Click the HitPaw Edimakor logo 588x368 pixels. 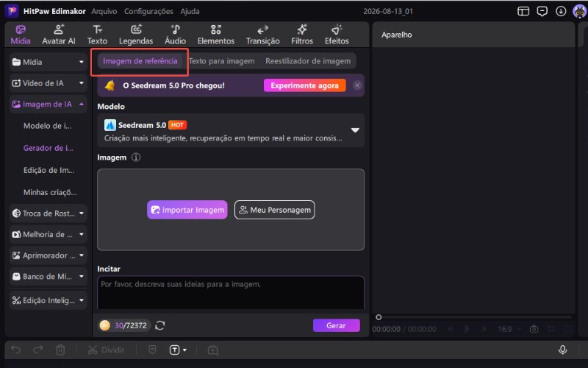tap(12, 11)
